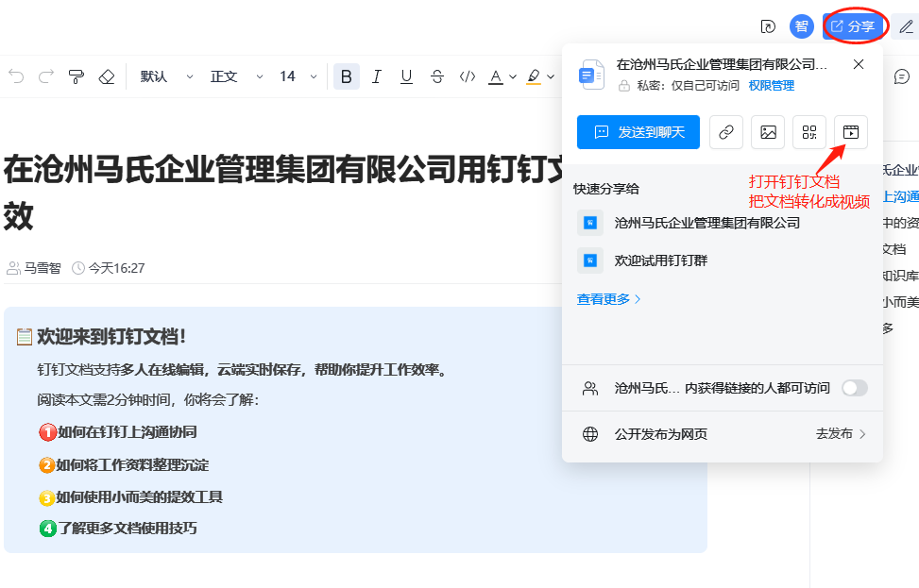Viewport: 919px width, 588px height.
Task: Click the line 如何将工作资料整理沉淀
Action: (x=132, y=465)
